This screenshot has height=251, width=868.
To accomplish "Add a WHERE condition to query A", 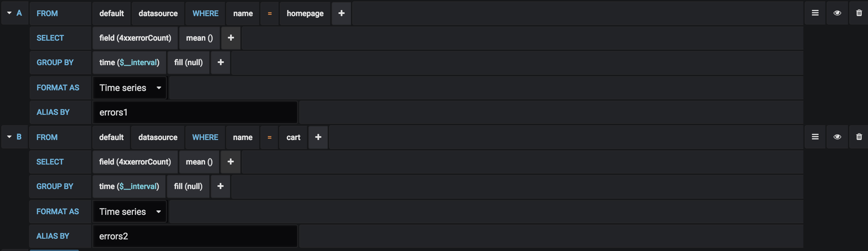I will click(x=341, y=13).
